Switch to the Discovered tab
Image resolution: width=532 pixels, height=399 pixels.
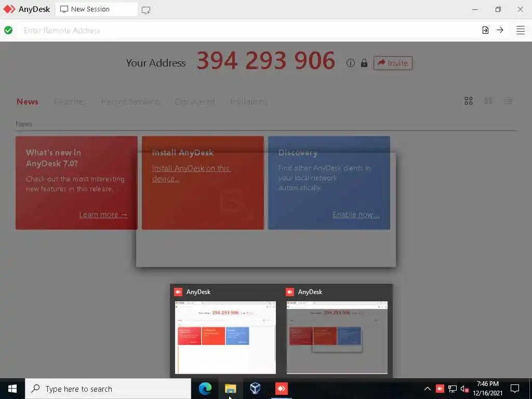[x=195, y=101]
